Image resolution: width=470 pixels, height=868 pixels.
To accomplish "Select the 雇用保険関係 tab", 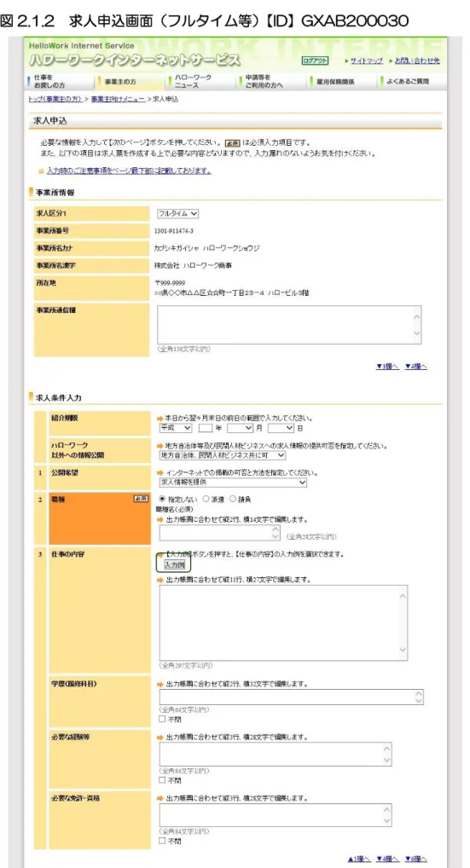I will pos(342,81).
